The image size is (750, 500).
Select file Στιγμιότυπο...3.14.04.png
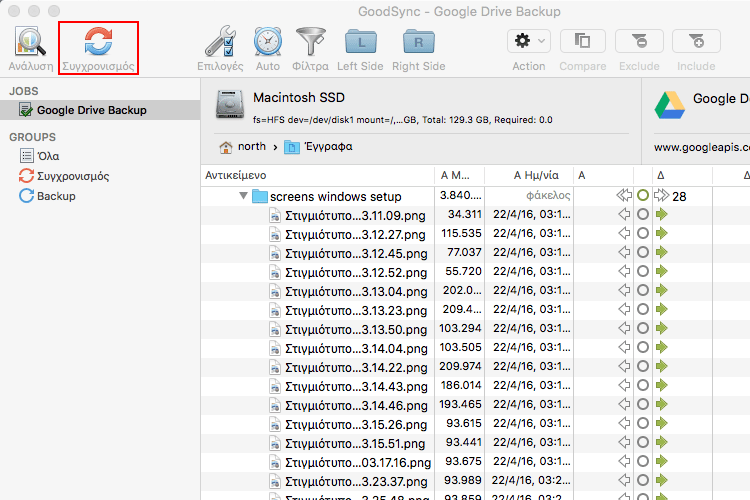click(x=356, y=349)
